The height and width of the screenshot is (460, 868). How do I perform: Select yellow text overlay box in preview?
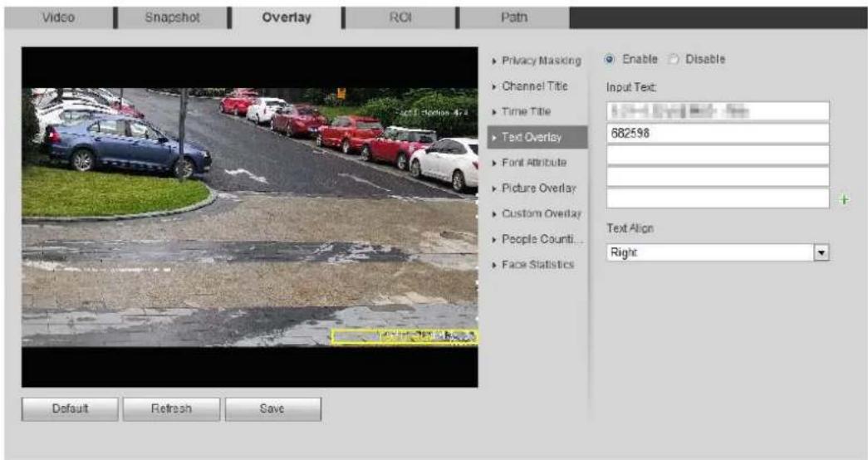coord(405,336)
